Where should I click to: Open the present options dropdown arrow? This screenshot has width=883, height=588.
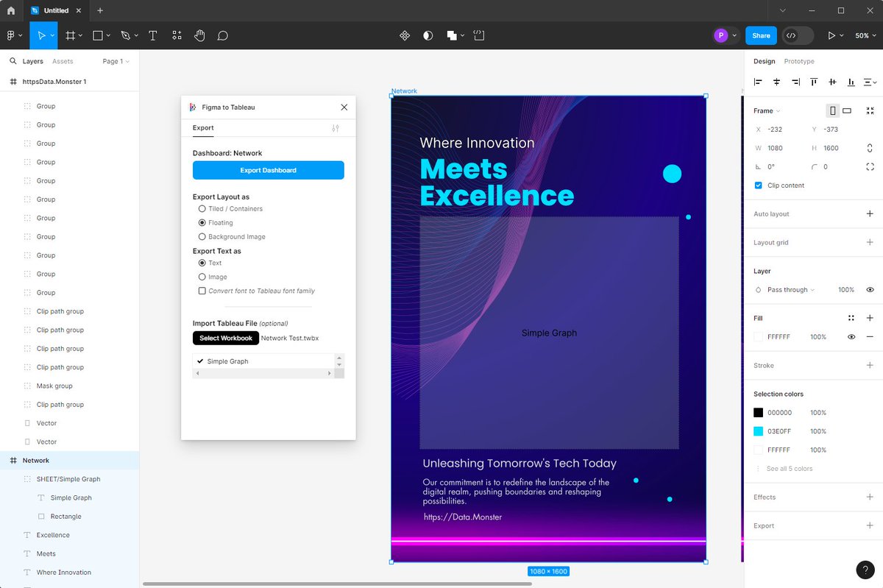click(x=843, y=35)
